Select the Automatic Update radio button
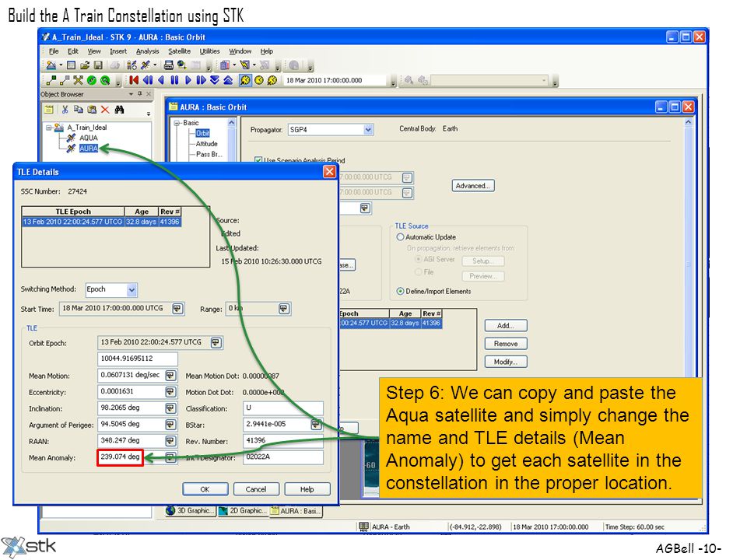Viewport: 747px width, 560px height. click(400, 237)
